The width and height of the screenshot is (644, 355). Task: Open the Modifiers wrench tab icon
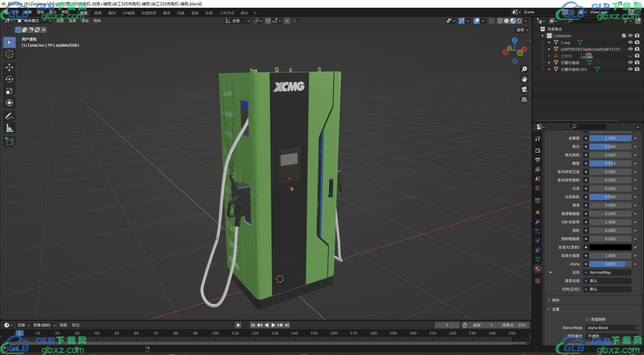point(538,222)
